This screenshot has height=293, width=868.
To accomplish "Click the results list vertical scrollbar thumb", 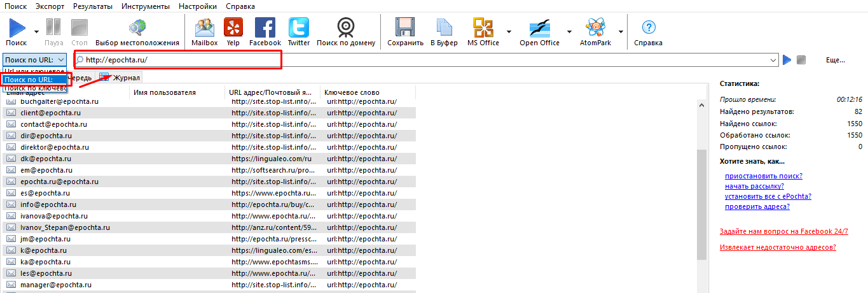I will pyautogui.click(x=701, y=205).
